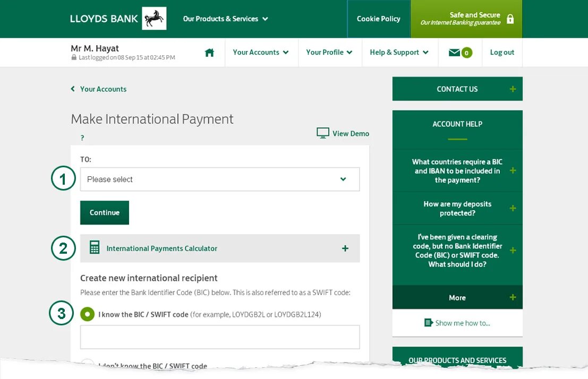Select the 'I know the BIC / SWIFT code' radio

tap(87, 314)
